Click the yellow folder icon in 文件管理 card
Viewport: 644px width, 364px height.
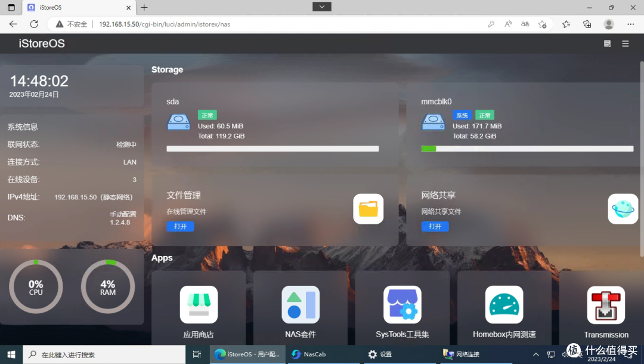(368, 209)
